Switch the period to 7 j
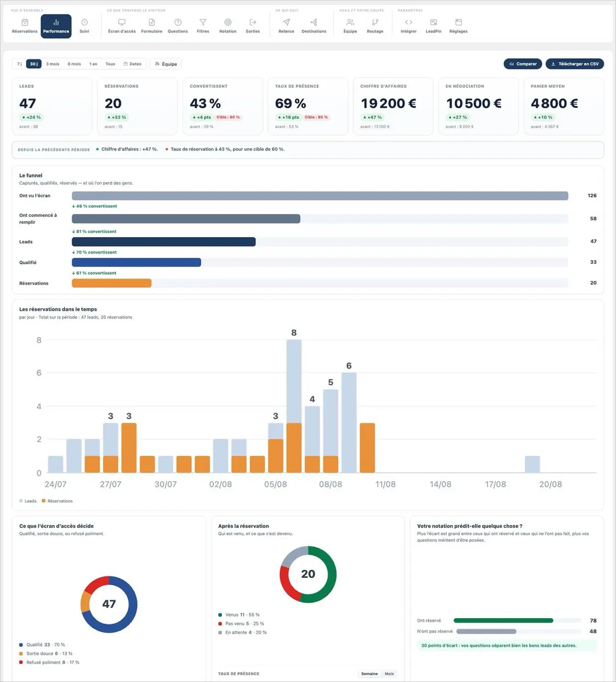This screenshot has width=616, height=682. tap(20, 64)
